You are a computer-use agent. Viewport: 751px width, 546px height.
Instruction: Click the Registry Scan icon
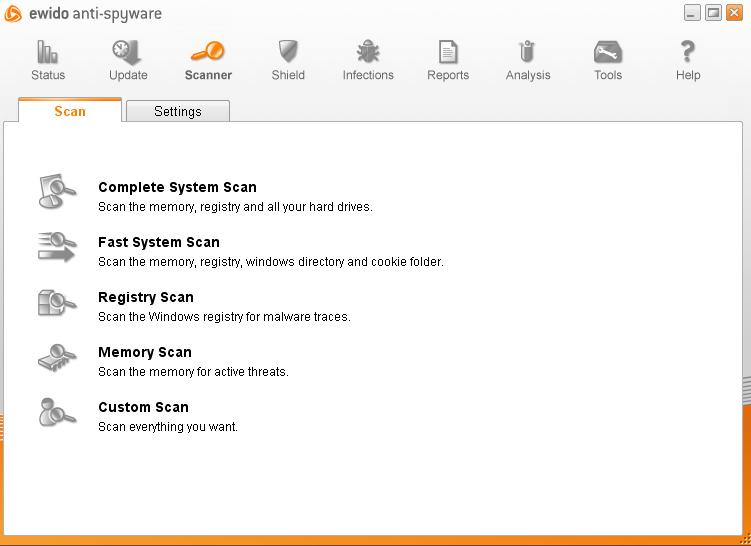point(57,302)
